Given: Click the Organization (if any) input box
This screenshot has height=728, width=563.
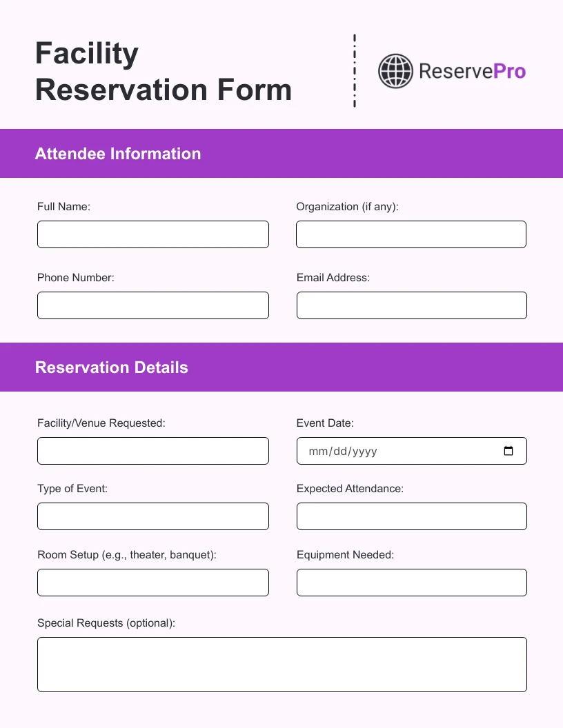Looking at the screenshot, I should 411,234.
